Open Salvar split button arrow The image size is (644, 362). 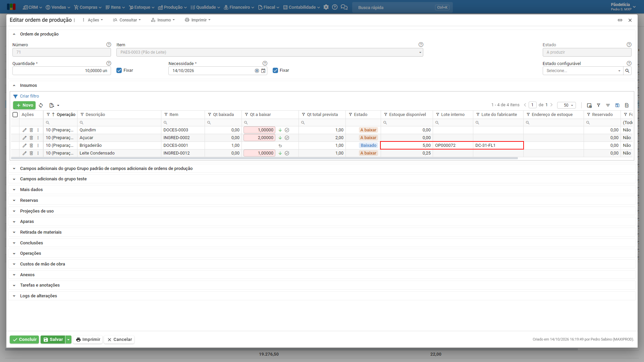click(68, 340)
